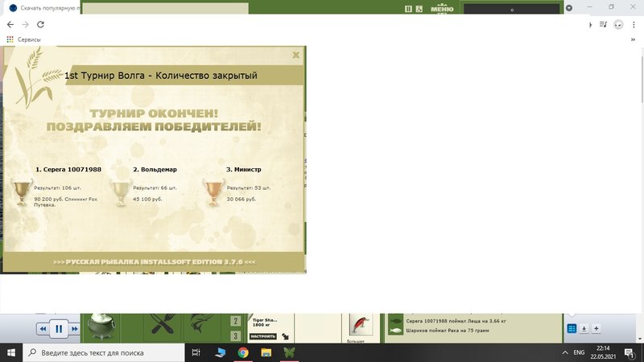Screen dimensions: 644x362
Task: Switch the ENG input language
Action: (x=579, y=352)
